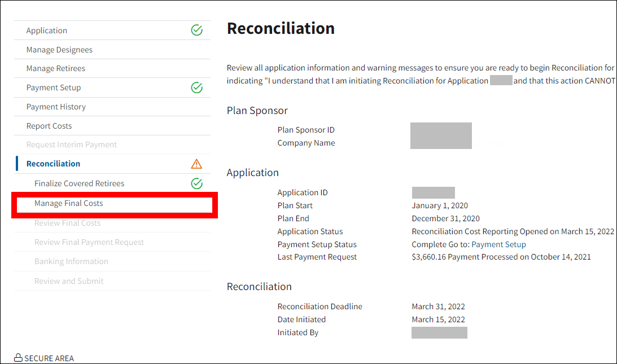Open Report Costs from the sidebar

pos(49,126)
